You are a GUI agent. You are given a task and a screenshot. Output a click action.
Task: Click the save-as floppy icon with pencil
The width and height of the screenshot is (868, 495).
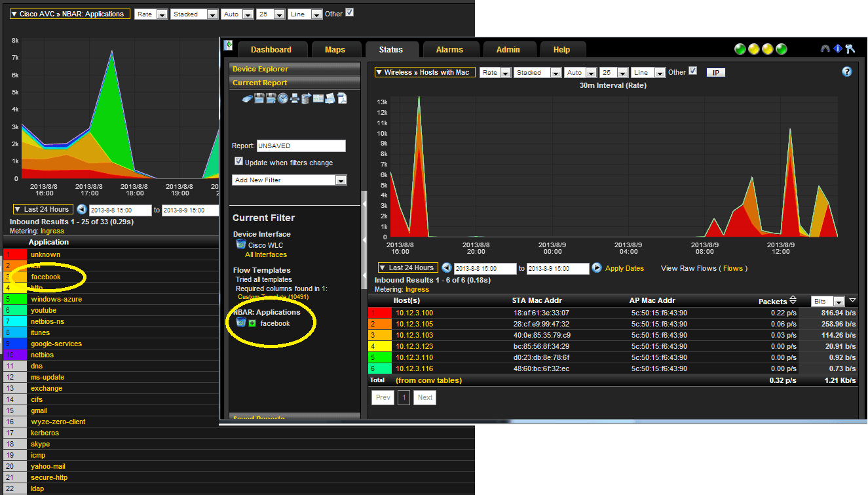(x=271, y=98)
